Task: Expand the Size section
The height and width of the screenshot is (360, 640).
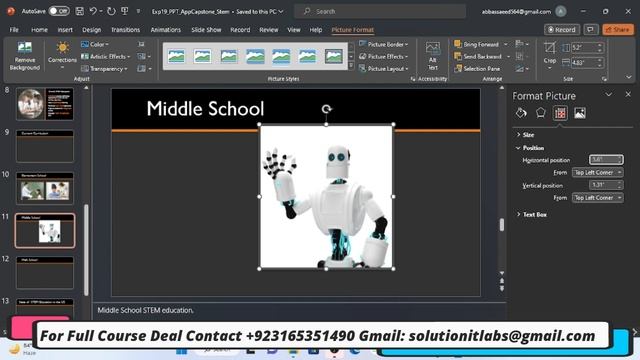Action: pyautogui.click(x=525, y=135)
